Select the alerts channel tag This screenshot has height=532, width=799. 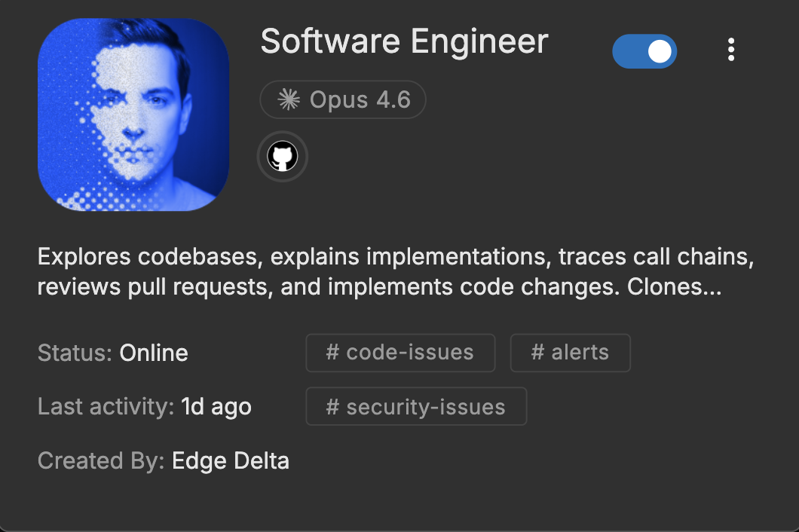point(570,353)
